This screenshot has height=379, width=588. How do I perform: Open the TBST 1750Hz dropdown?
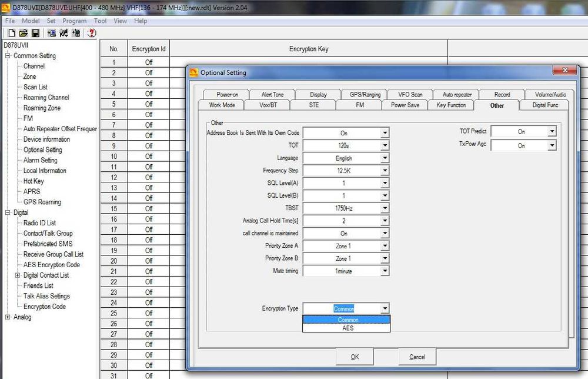385,208
